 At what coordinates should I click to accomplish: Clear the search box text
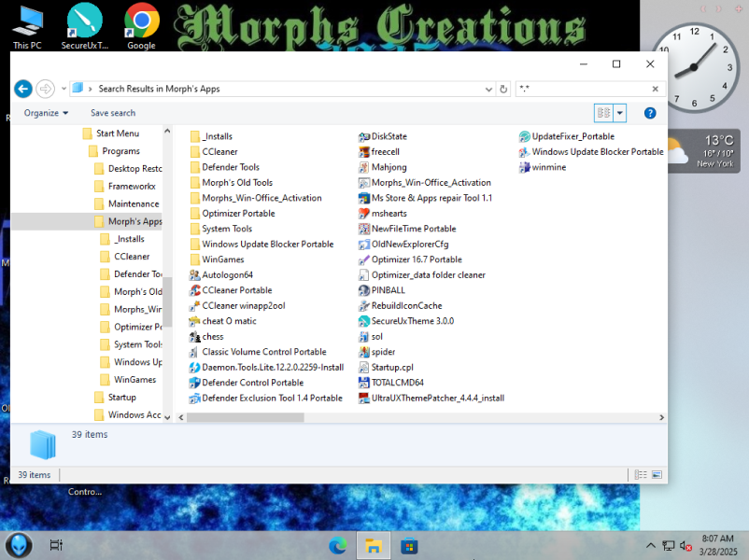click(656, 89)
